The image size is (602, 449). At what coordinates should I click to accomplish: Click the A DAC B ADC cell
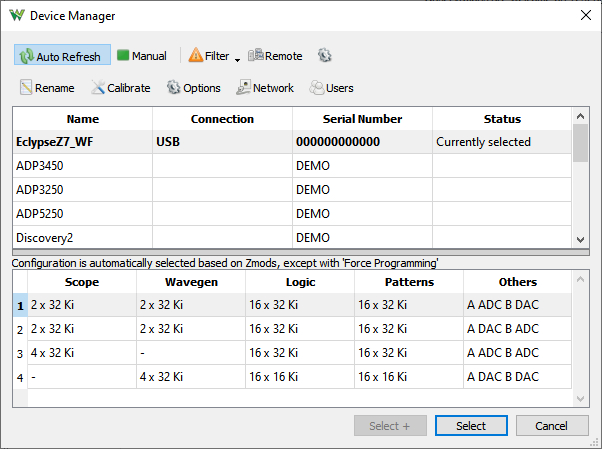click(x=518, y=329)
